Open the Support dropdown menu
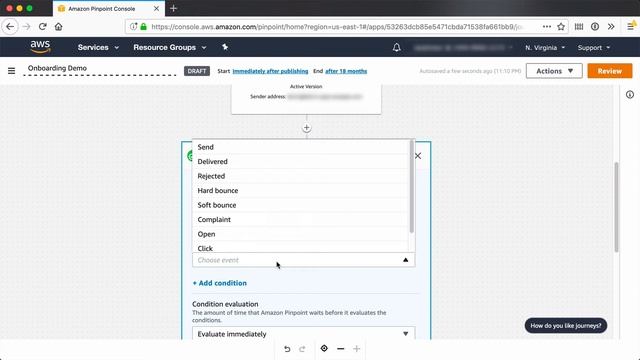The image size is (640, 360). (594, 48)
